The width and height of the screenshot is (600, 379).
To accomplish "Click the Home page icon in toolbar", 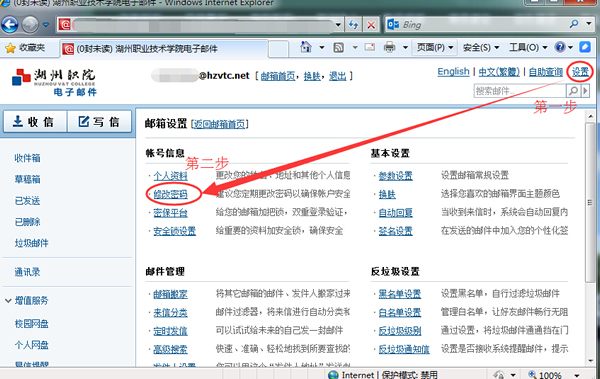I will 306,47.
